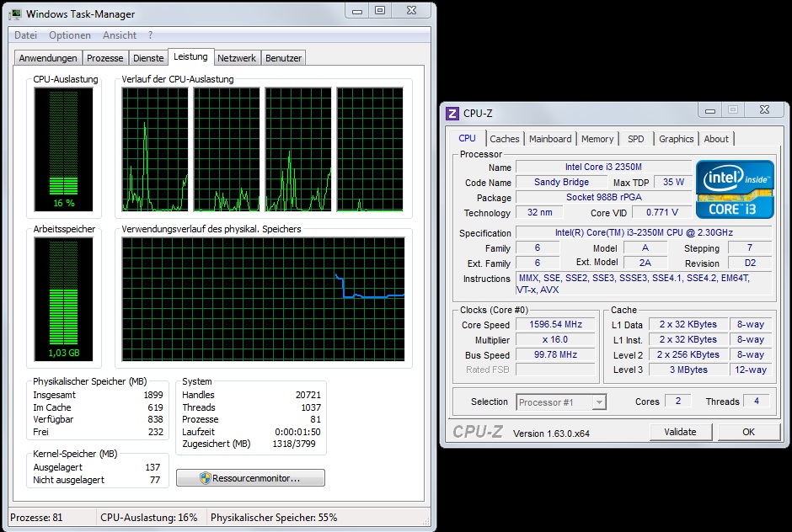Open the Datei menu
Viewport: 792px width, 532px height.
click(26, 35)
